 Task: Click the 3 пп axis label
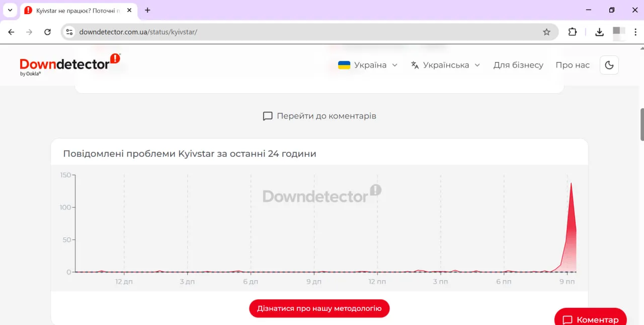(440, 282)
